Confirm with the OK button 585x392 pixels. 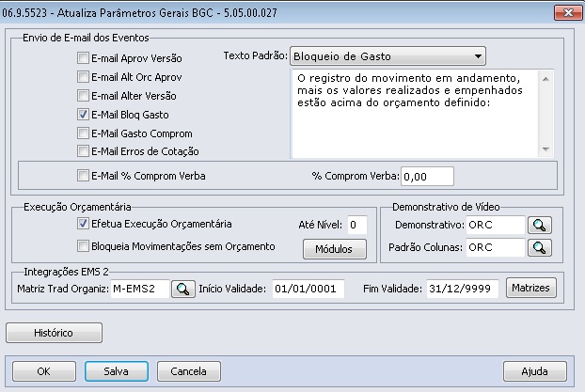(x=44, y=371)
